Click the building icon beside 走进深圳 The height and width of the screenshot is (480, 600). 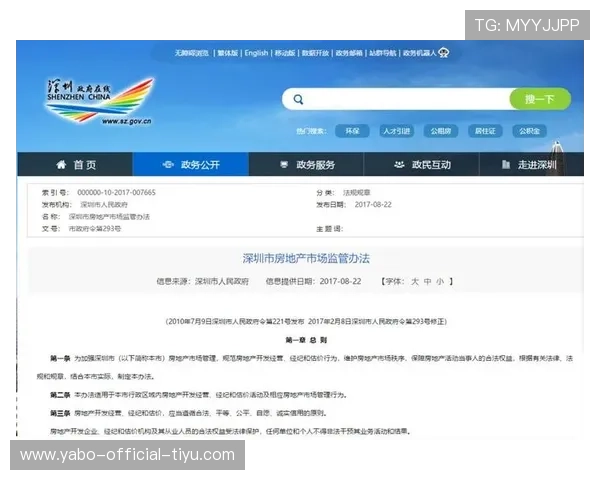[x=506, y=165]
